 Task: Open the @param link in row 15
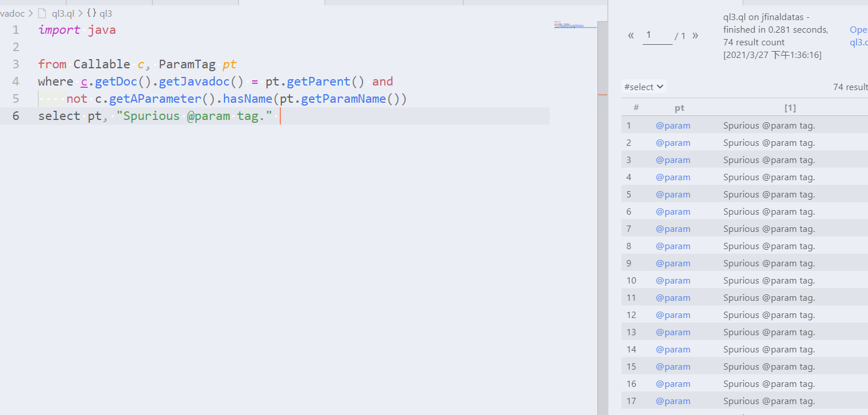click(673, 367)
